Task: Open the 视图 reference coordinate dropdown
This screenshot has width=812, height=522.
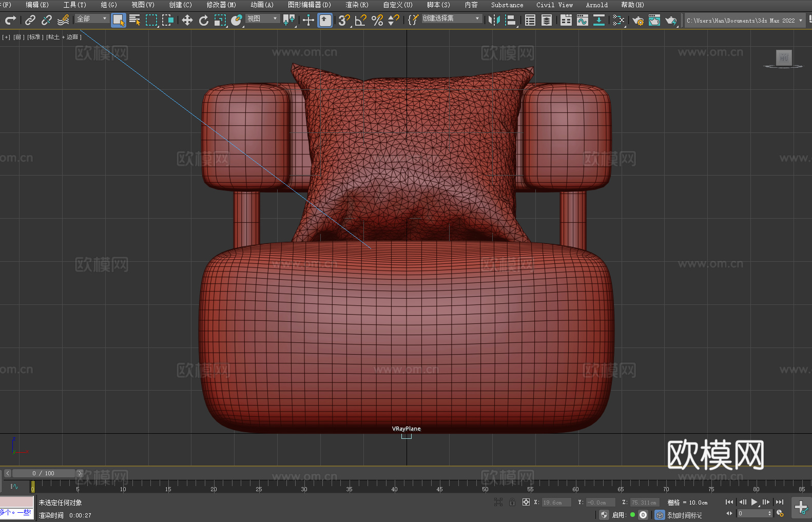Action: click(263, 18)
